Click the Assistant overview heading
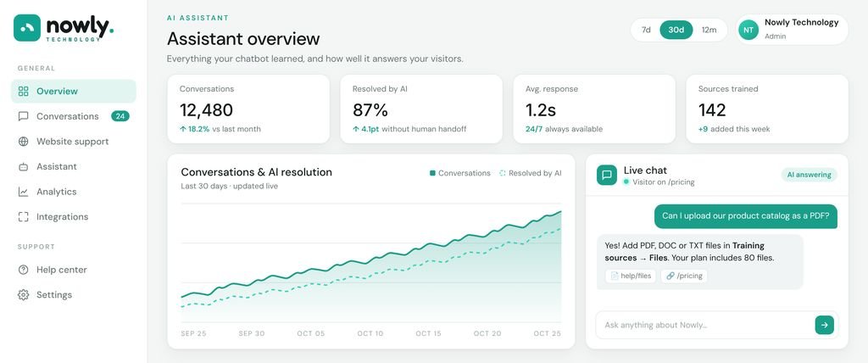 pyautogui.click(x=243, y=39)
